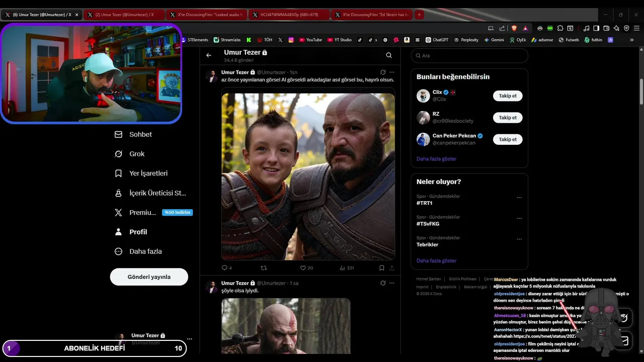Follow RZ with Takip et
Image resolution: width=644 pixels, height=362 pixels.
(508, 118)
